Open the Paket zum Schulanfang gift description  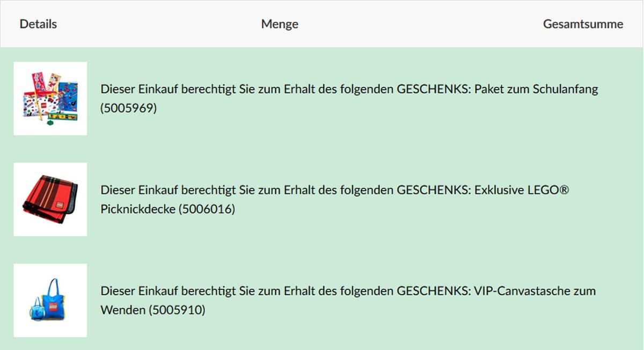point(349,89)
